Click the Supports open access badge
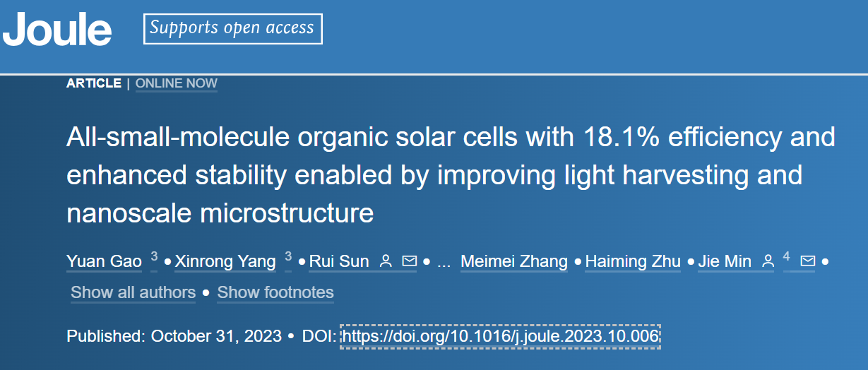868x370 pixels. tap(233, 28)
